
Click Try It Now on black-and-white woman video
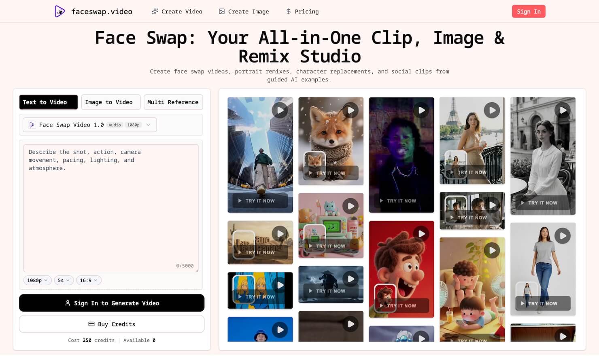(x=543, y=203)
